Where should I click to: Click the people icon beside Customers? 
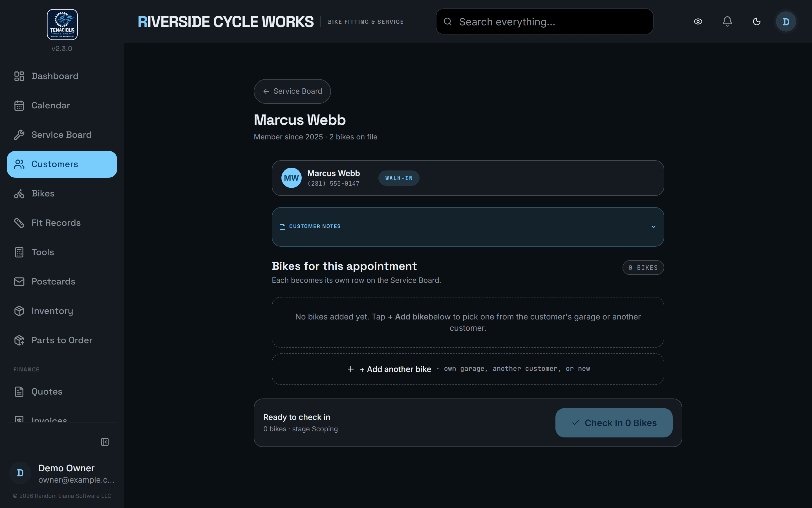(19, 164)
